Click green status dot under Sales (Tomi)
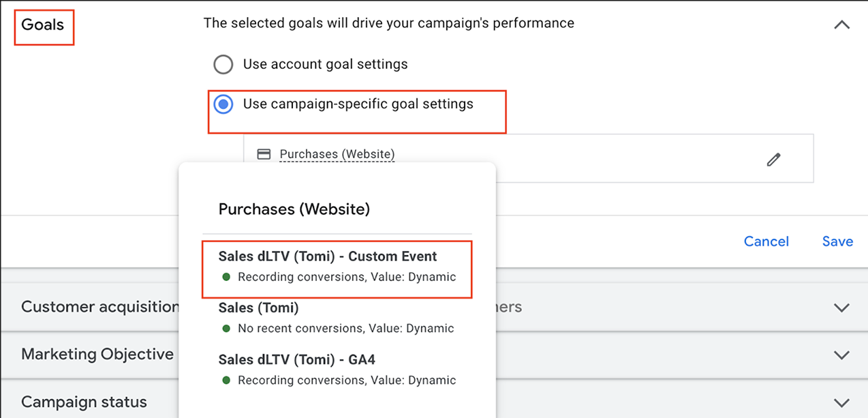This screenshot has height=418, width=868. coord(226,329)
